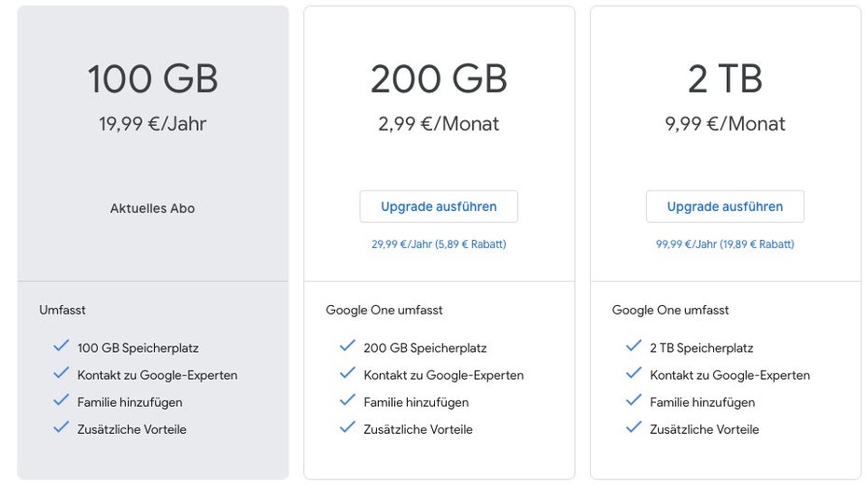Viewport: 868px width, 488px height.
Task: Choose the 29,99 €/Jahr yearly offer link
Action: (439, 244)
